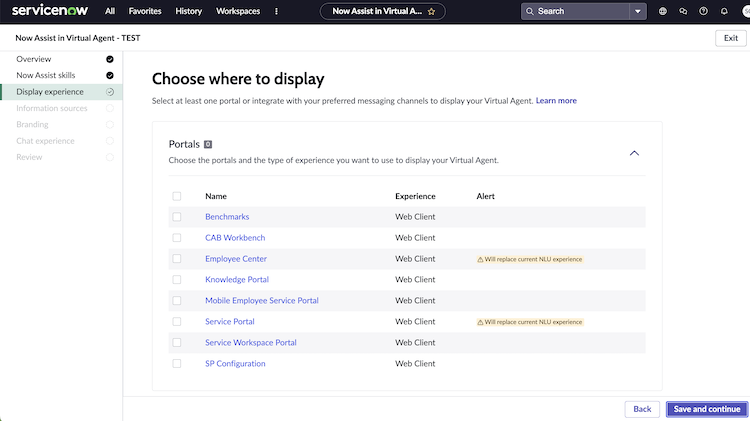Toggle the select-all portals checkbox

click(177, 196)
